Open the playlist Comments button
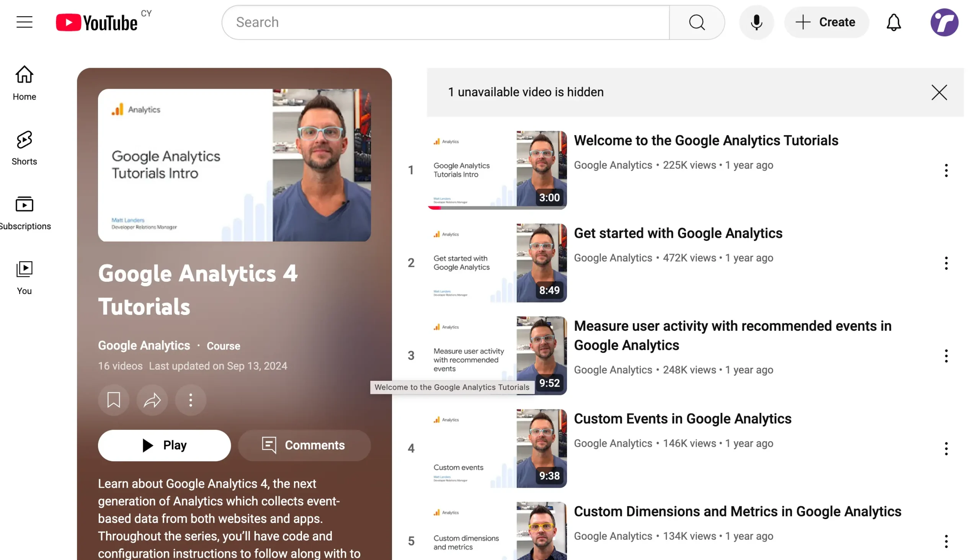980x560 pixels. click(x=304, y=446)
